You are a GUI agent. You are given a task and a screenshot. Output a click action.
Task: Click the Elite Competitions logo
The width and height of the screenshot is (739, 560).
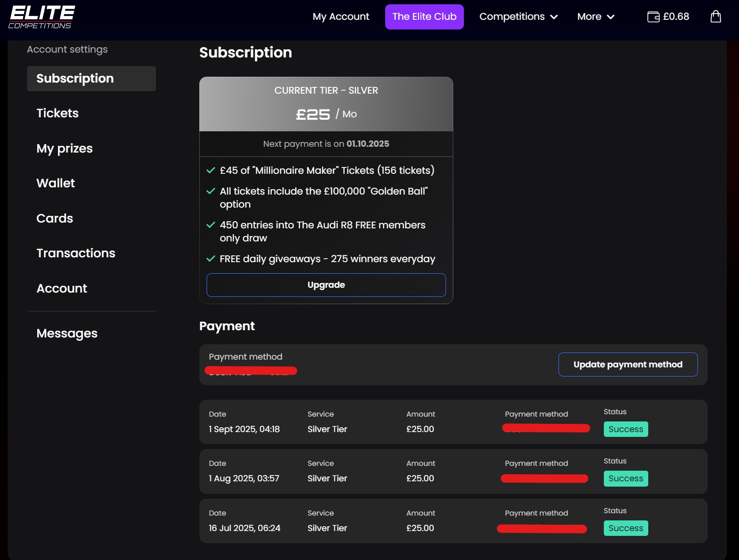[42, 17]
